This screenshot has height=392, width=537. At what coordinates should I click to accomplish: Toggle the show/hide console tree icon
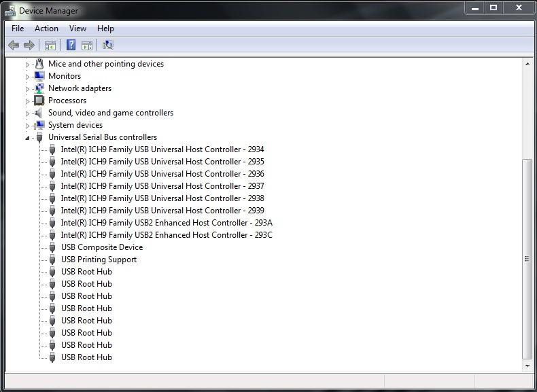(50, 46)
